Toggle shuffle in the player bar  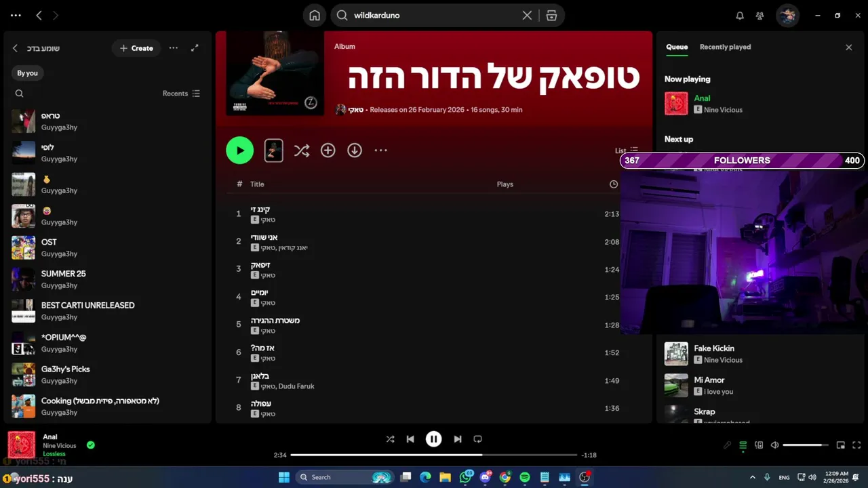[x=390, y=439]
